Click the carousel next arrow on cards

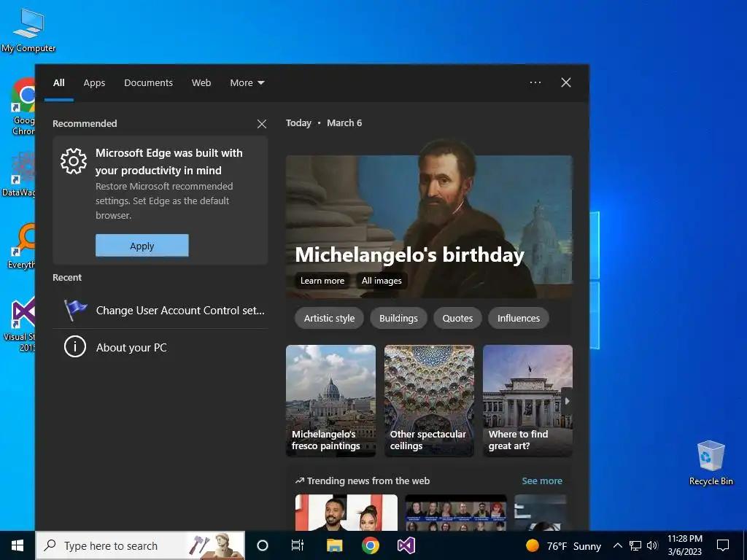(567, 401)
